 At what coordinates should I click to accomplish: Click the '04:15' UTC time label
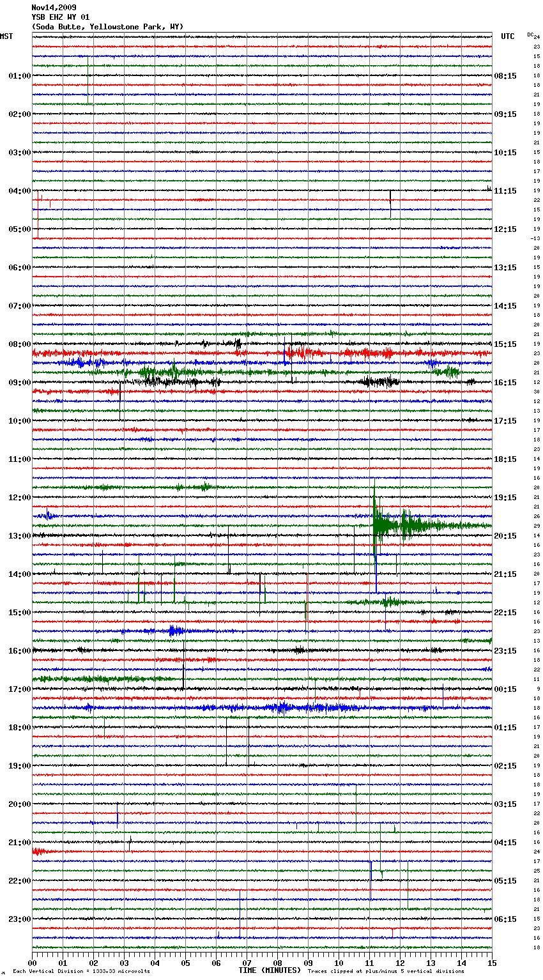(505, 843)
